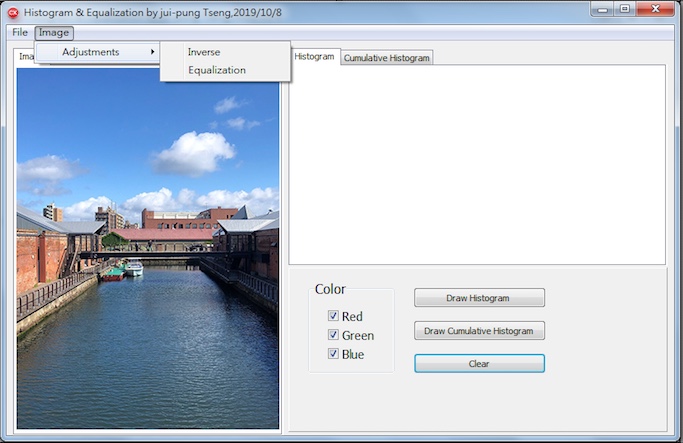The image size is (683, 443).
Task: Minimize the window
Action: [602, 9]
